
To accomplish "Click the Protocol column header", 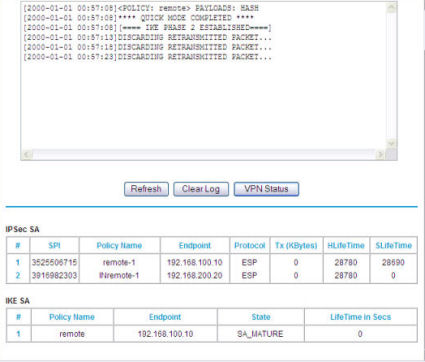I will pyautogui.click(x=250, y=246).
